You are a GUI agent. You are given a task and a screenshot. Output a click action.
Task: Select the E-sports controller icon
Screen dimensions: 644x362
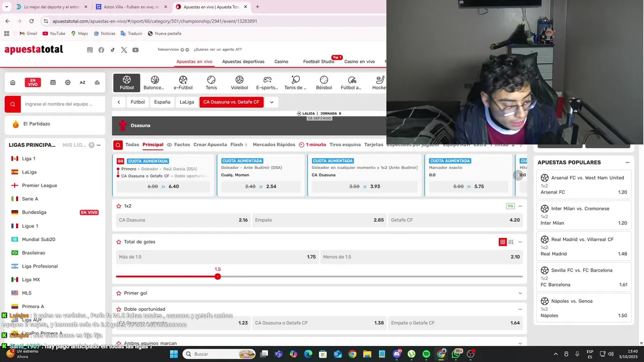tap(267, 83)
